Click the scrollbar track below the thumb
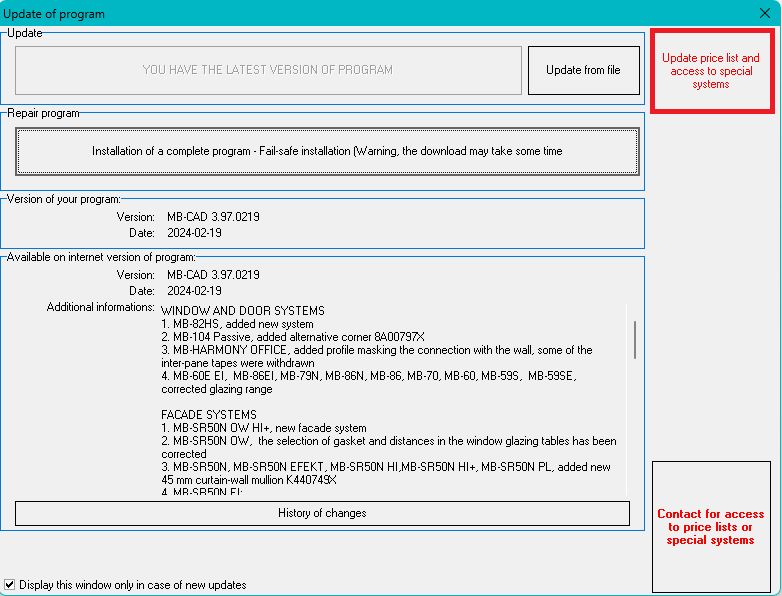The image size is (782, 596). pos(635,430)
